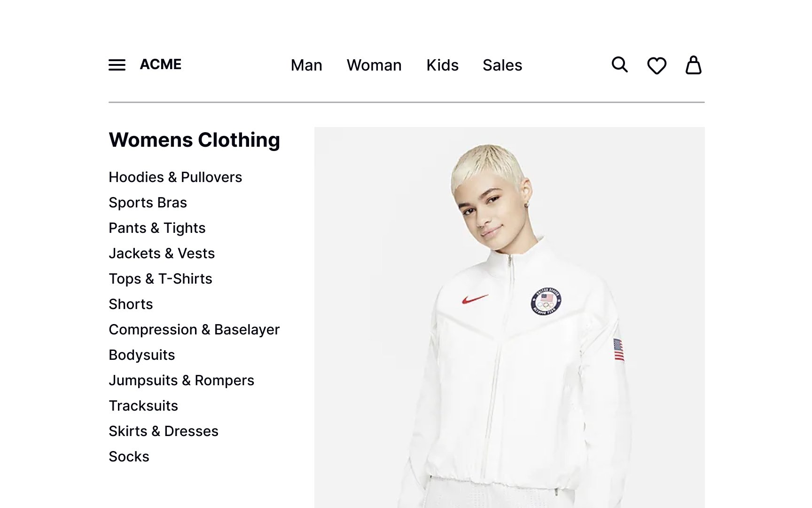Open Hoodies & Pullovers category
The height and width of the screenshot is (508, 812).
175,177
